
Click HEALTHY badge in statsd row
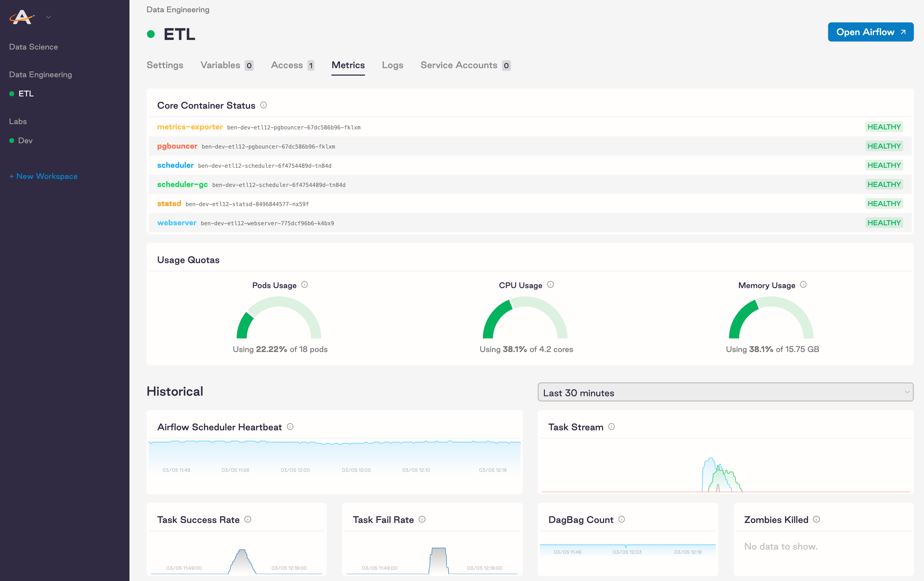pos(884,204)
